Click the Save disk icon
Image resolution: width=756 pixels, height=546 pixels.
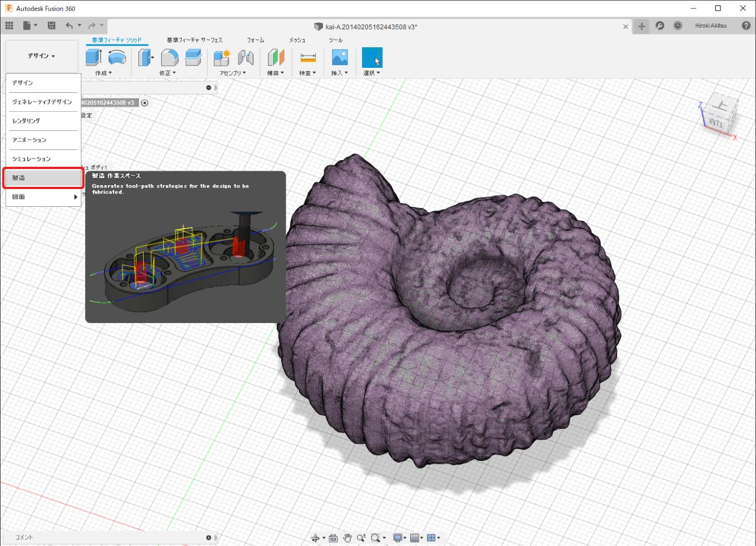coord(52,26)
